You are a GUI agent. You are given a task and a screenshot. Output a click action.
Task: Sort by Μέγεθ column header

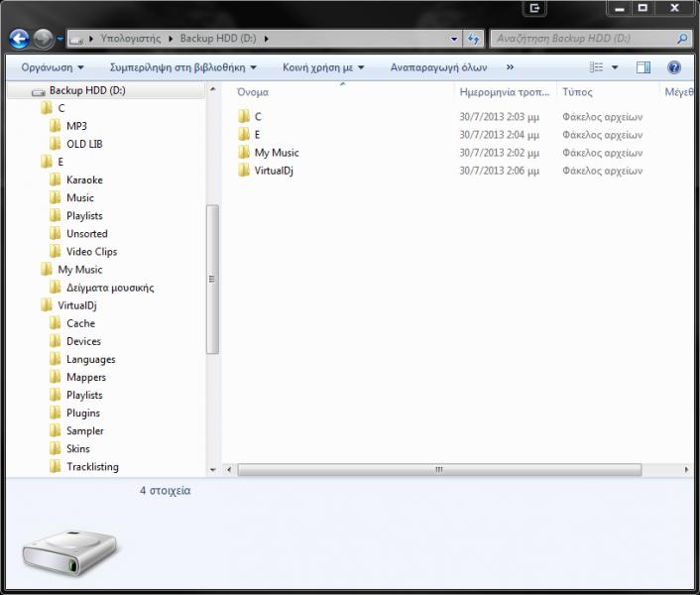[678, 92]
